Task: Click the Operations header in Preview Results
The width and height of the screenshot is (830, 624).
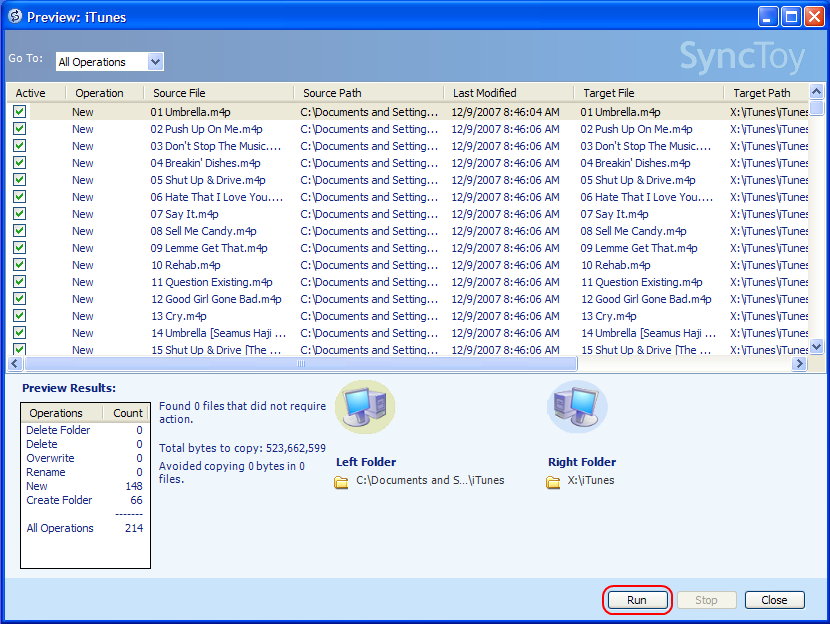Action: pyautogui.click(x=61, y=413)
